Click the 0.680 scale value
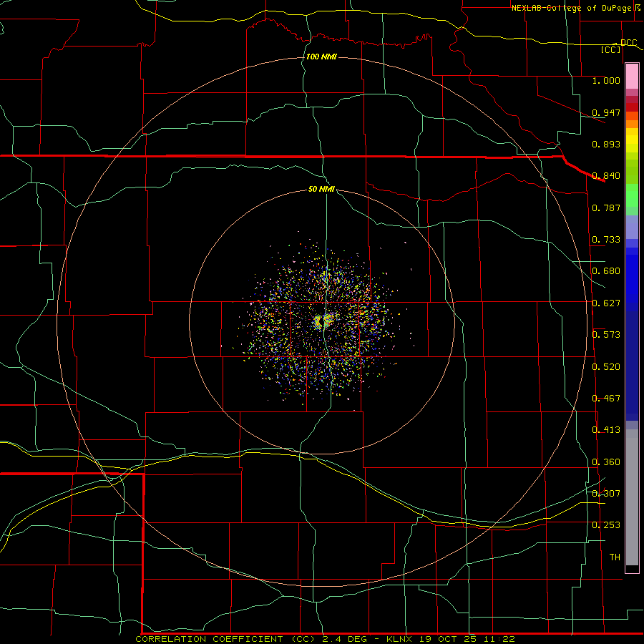This screenshot has width=644, height=644. [x=606, y=271]
